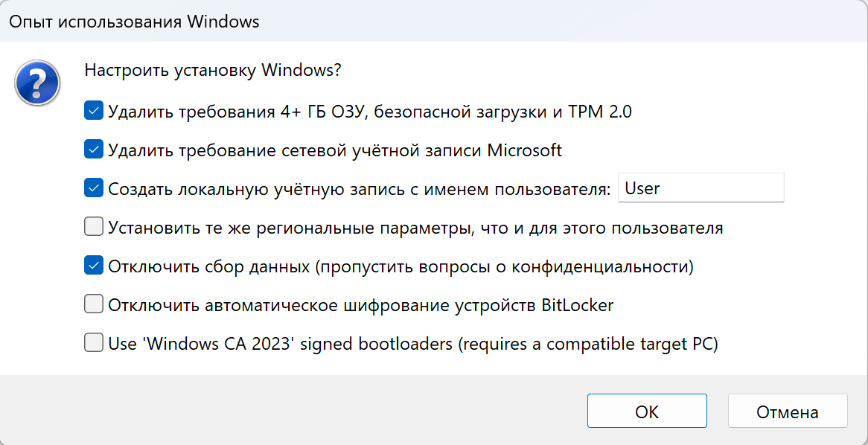Click inside the username text field
Image resolution: width=868 pixels, height=445 pixels.
pyautogui.click(x=700, y=188)
